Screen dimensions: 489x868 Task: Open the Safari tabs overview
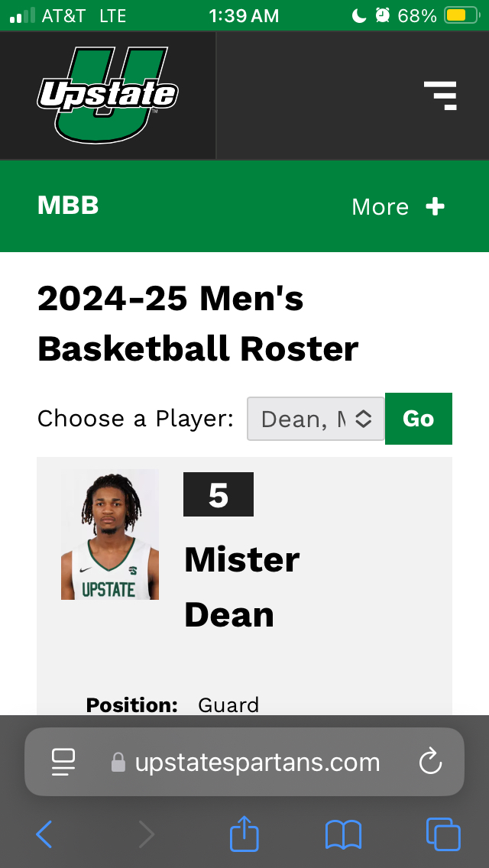click(442, 834)
